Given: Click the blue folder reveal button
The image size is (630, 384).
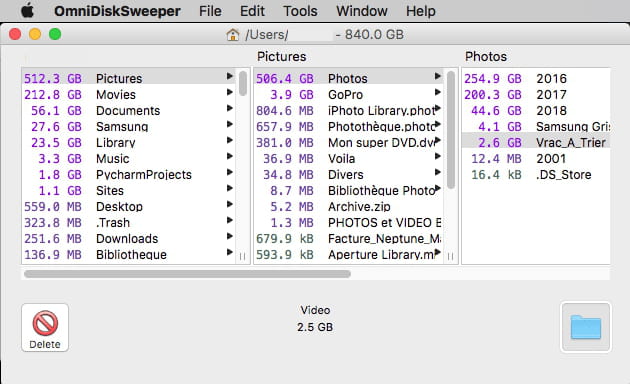Looking at the screenshot, I should 586,327.
